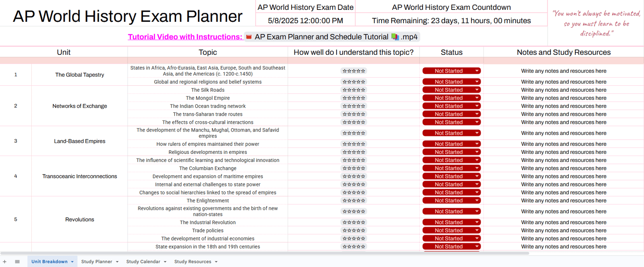Select the topic cell Development and expansion of maritime empires

(x=208, y=177)
